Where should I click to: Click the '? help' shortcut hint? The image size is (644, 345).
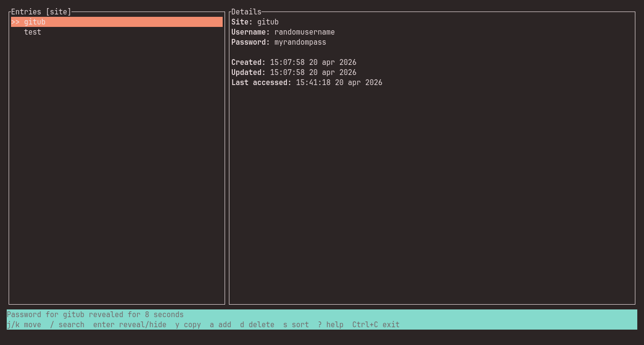tap(331, 325)
